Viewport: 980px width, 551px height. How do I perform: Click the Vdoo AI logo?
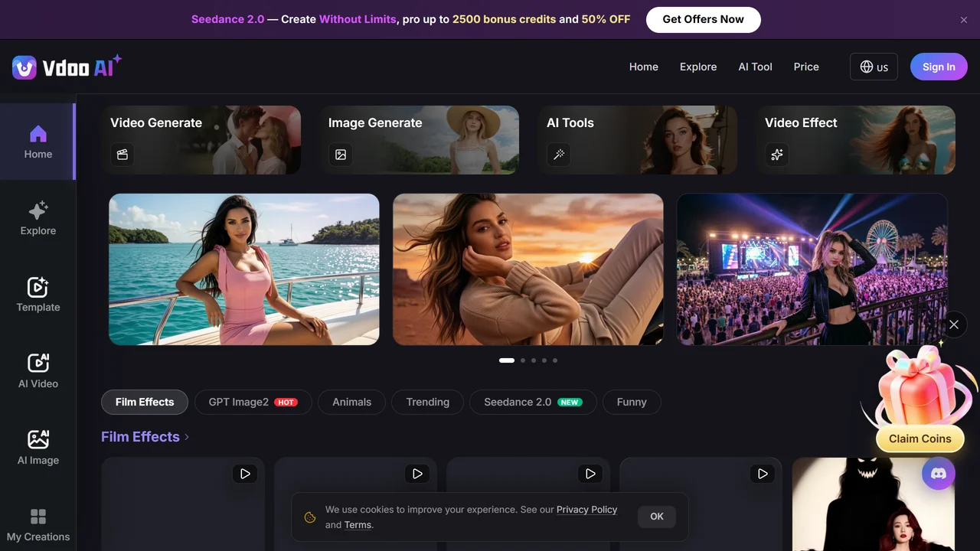pos(67,67)
